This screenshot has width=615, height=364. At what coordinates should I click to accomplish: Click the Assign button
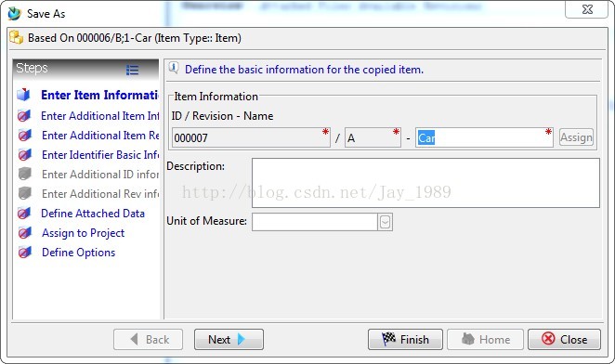pos(576,137)
